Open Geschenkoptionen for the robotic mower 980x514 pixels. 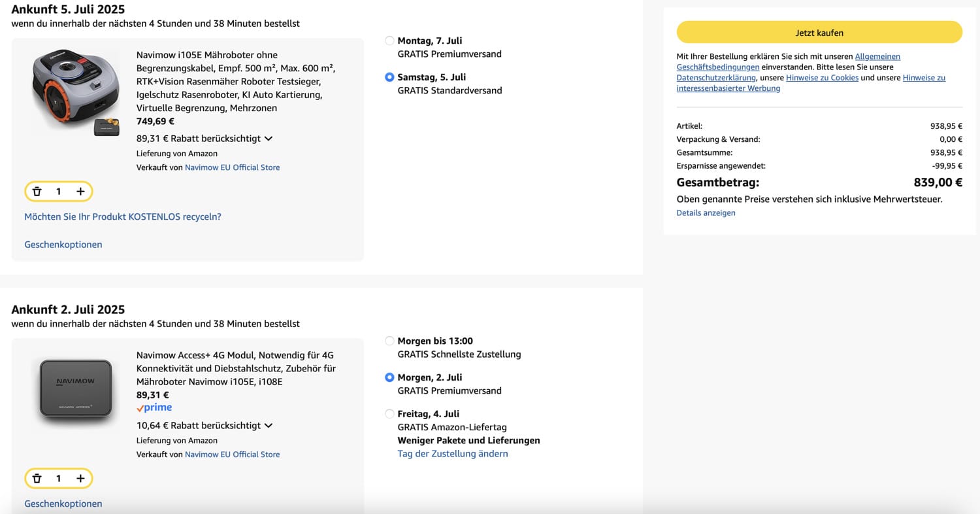pyautogui.click(x=63, y=245)
